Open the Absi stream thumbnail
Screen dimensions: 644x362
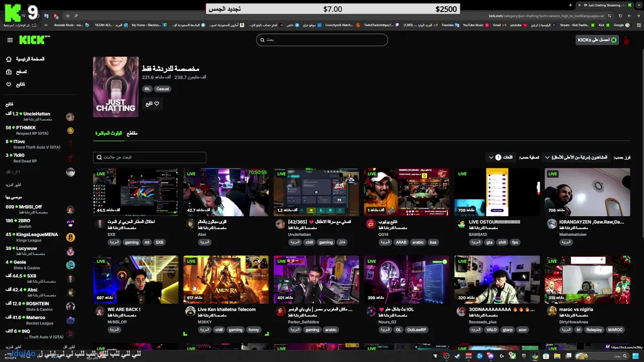pos(226,192)
